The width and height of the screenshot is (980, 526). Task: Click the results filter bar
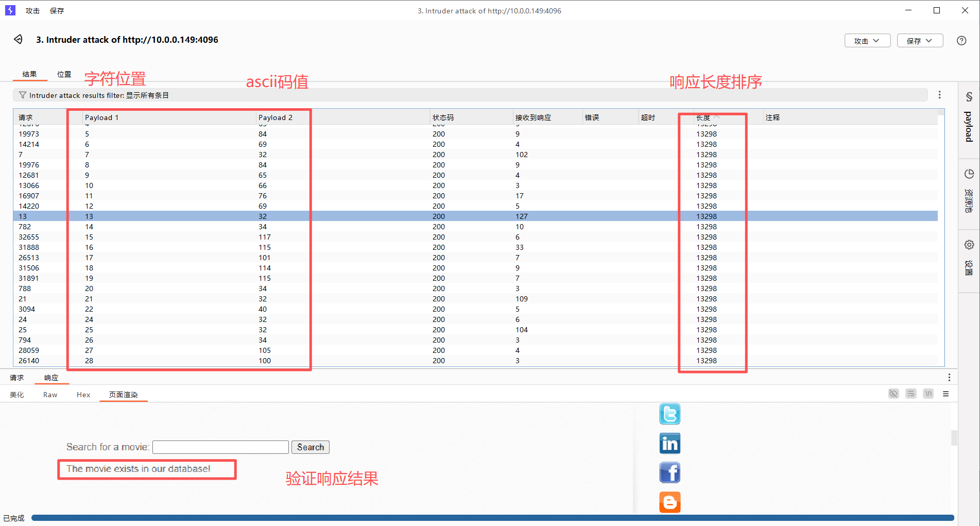[470, 95]
